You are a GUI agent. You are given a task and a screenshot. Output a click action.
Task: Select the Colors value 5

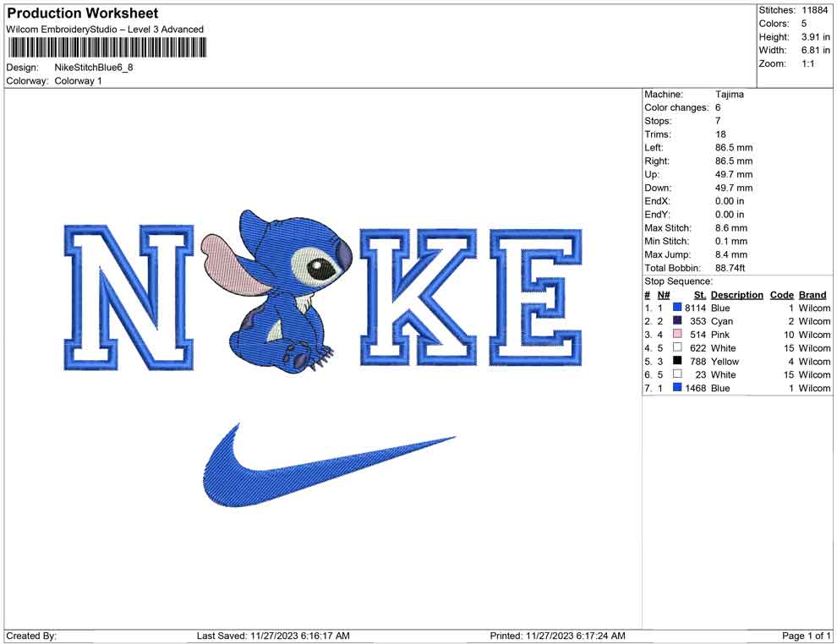pos(804,24)
